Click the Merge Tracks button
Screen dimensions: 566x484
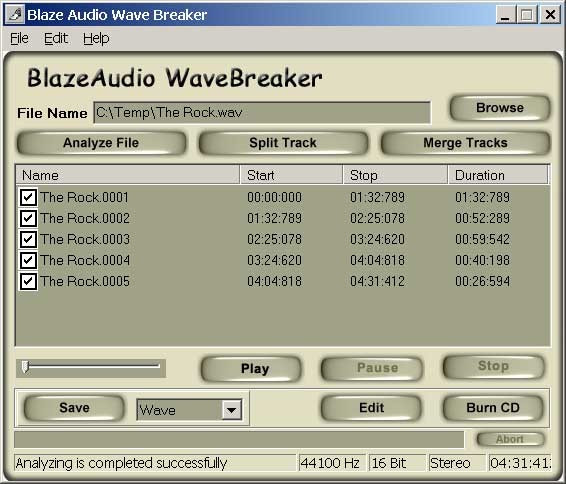(x=465, y=143)
